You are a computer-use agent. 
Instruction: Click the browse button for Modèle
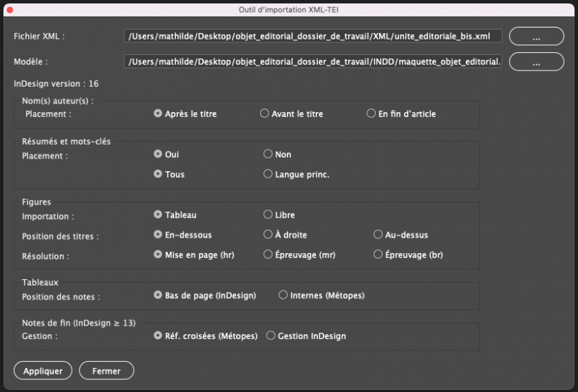(536, 61)
